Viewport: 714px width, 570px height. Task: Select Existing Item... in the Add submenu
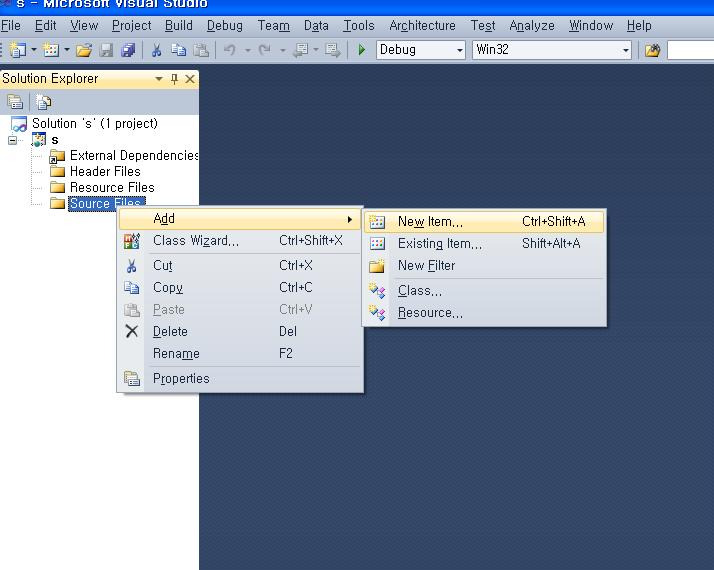click(x=484, y=244)
